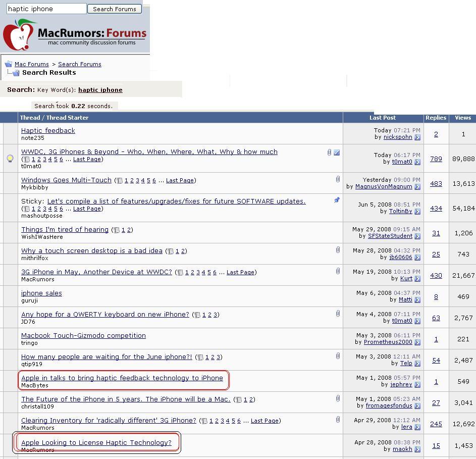Open How many people are waiting June iphone thread
The image size is (476, 459).
(107, 357)
